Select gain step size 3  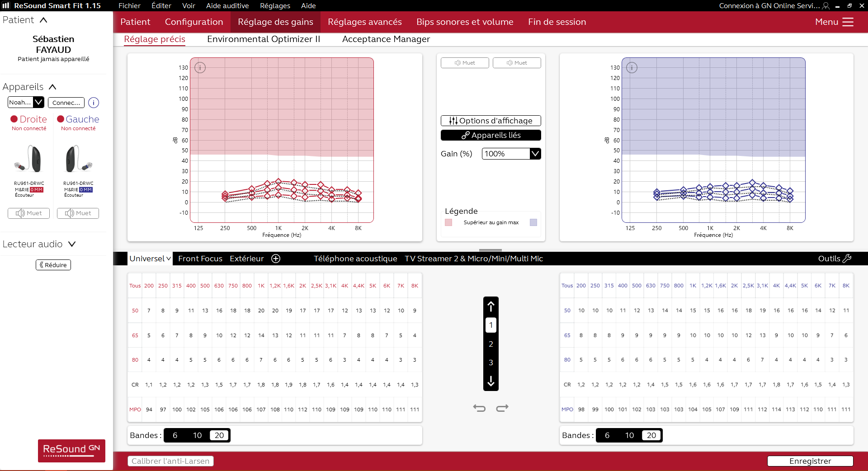click(491, 363)
